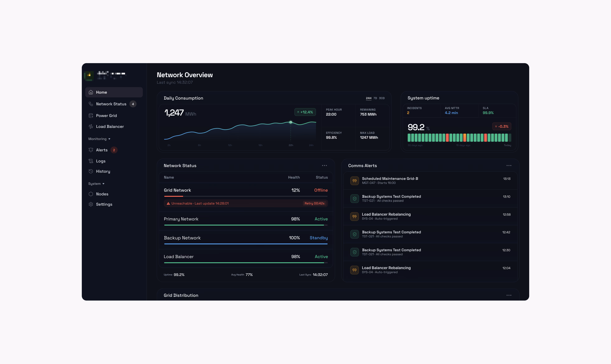This screenshot has height=364, width=611.
Task: Collapse the Monitoring section
Action: point(99,139)
